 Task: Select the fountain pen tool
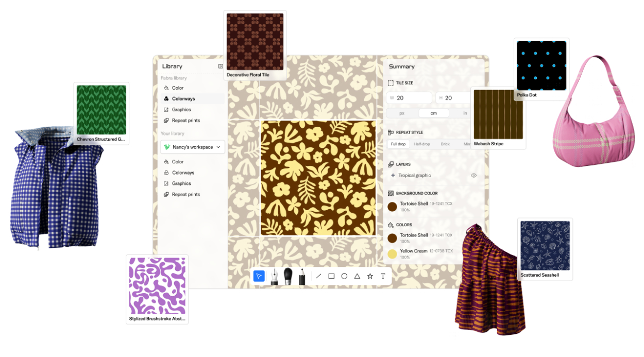274,276
